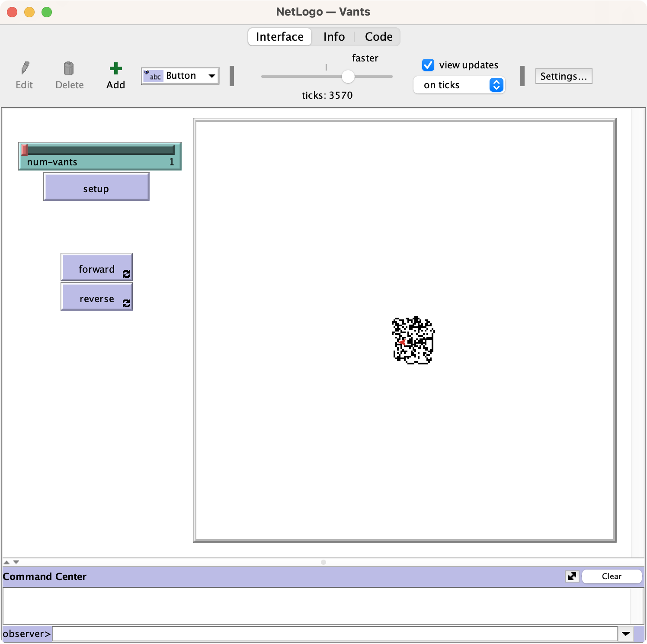Open the on ticks update mode dropdown
The image size is (647, 644).
(x=459, y=85)
